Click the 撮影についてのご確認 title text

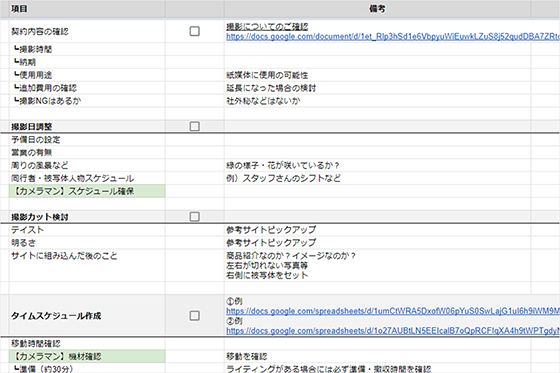[x=267, y=27]
